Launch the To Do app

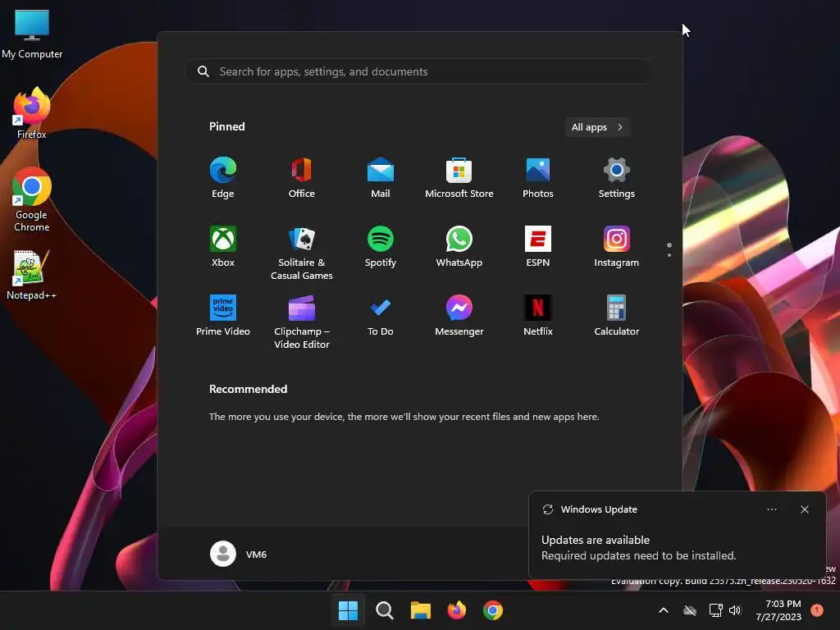tap(381, 316)
